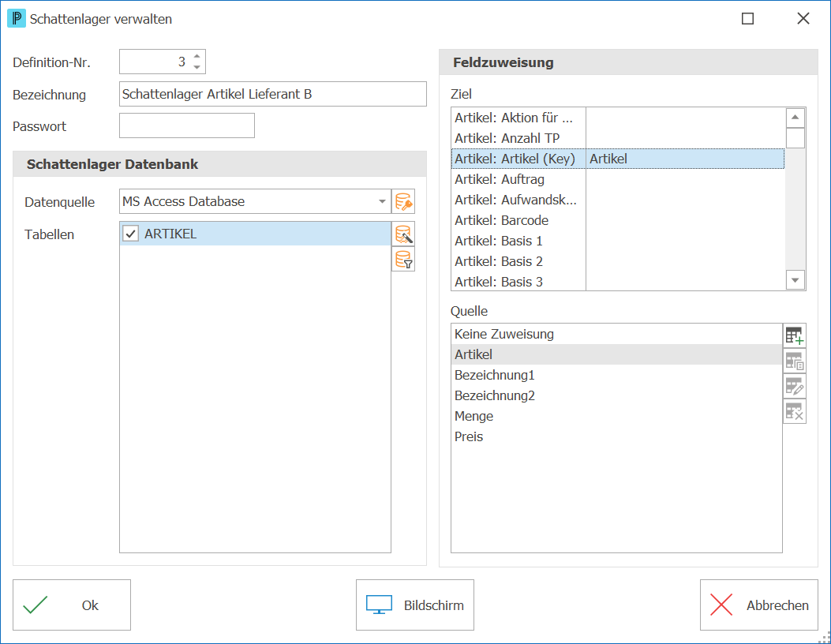Viewport: 831px width, 644px height.
Task: Open the Datenquelle dropdown
Action: [x=382, y=201]
